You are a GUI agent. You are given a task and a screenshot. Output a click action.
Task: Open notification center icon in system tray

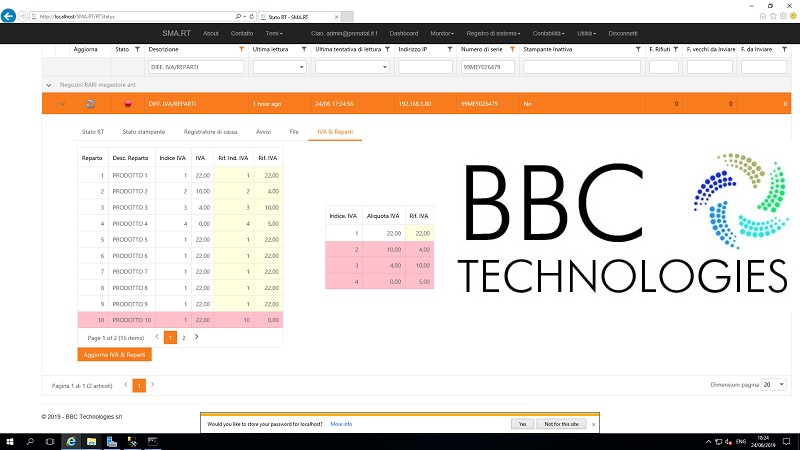pos(787,442)
